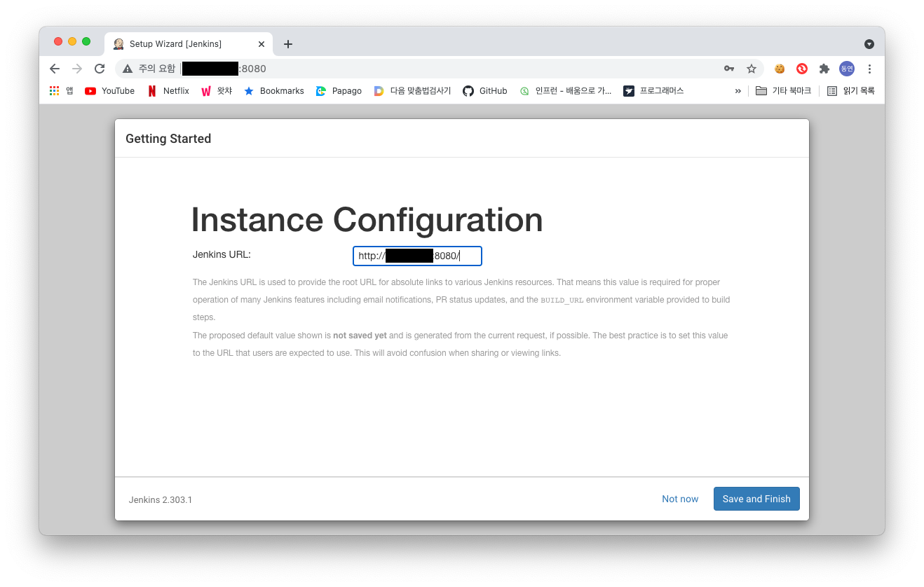This screenshot has height=587, width=924.
Task: Open the 기타 북마크 folder
Action: 783,91
